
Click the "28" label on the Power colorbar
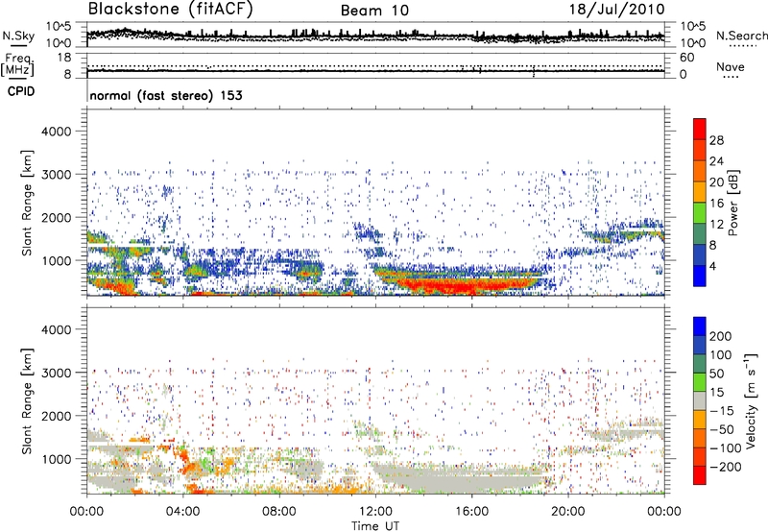pos(716,140)
